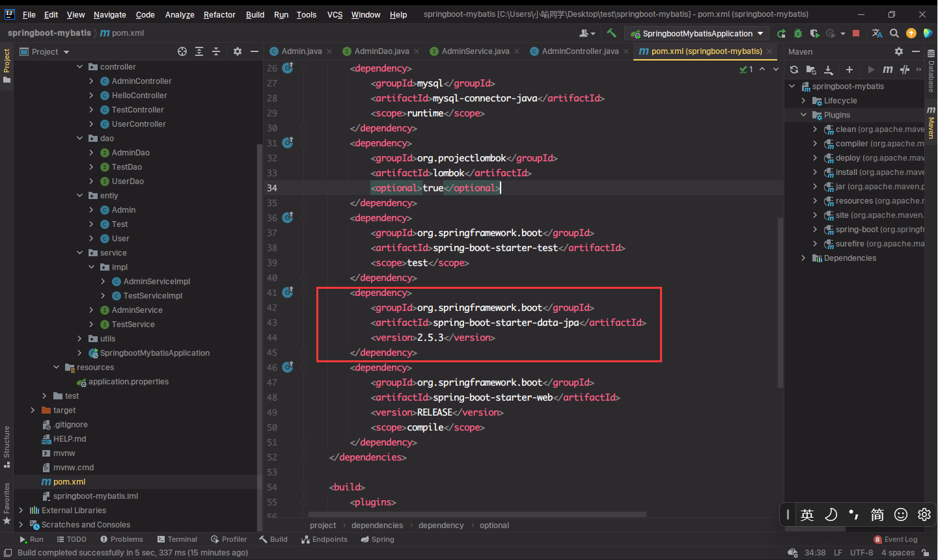Toggle IME English/Chinese mode button
Viewport: 938px width, 560px height.
click(x=807, y=514)
